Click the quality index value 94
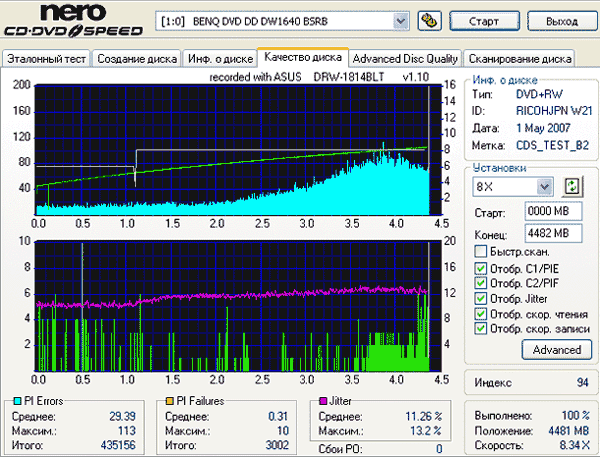 point(582,382)
